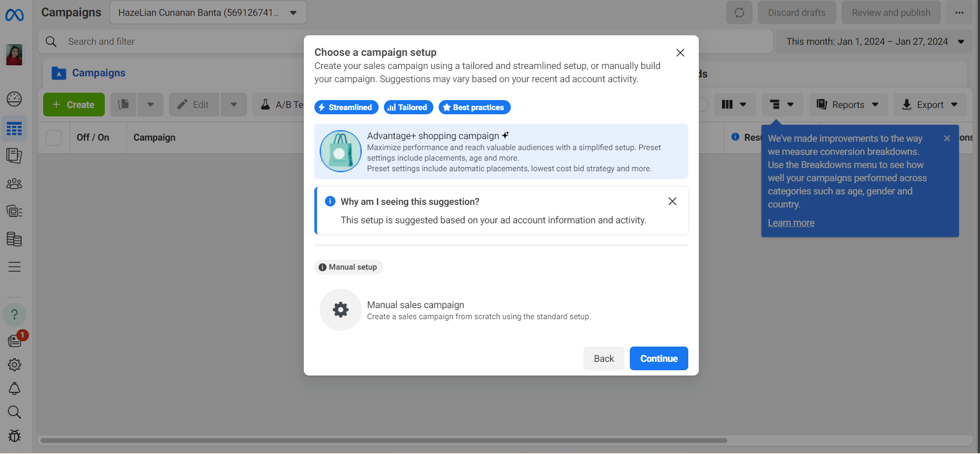Click the Off / On column header
Screen dimensions: 980x454
point(93,137)
